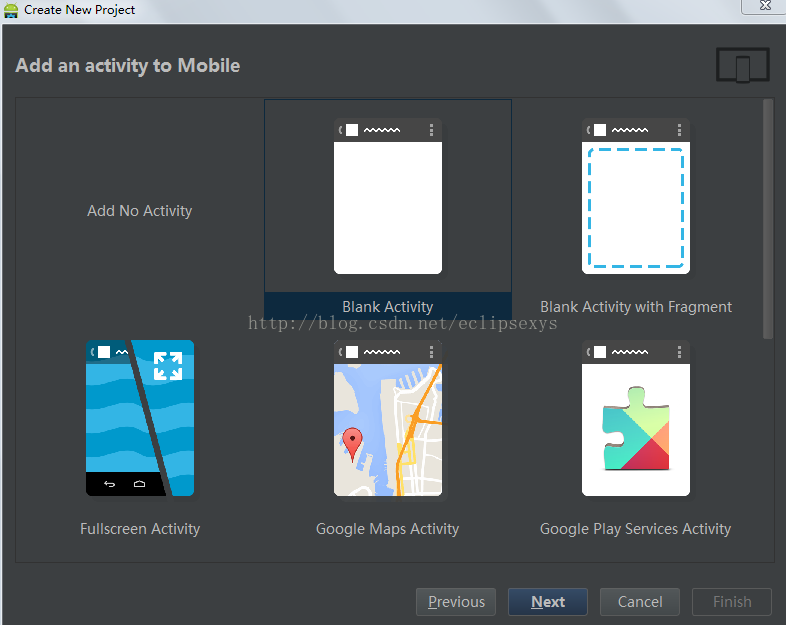Click the Blank Activity label
The height and width of the screenshot is (625, 786).
[x=387, y=306]
